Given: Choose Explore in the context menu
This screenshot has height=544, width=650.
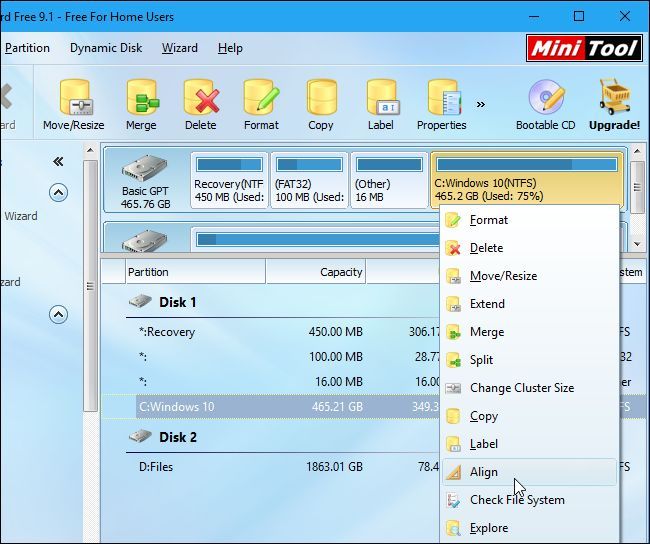Looking at the screenshot, I should point(529,528).
